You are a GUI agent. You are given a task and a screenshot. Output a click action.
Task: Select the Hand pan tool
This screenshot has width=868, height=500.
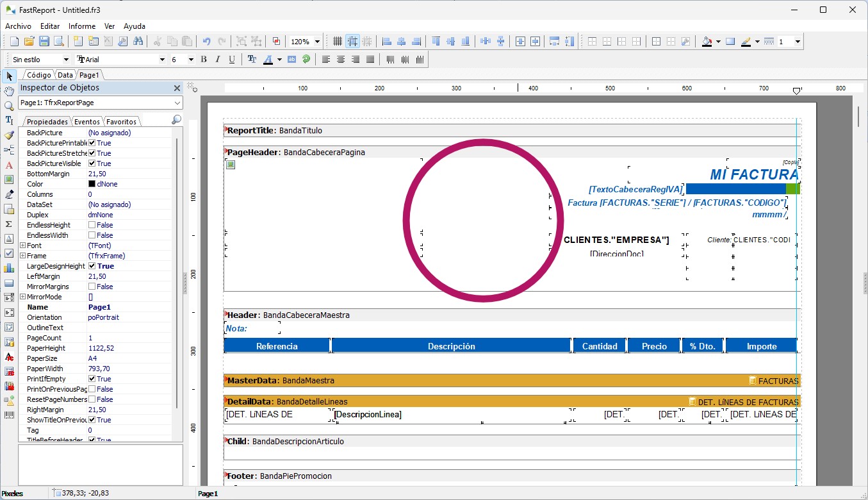[x=9, y=91]
